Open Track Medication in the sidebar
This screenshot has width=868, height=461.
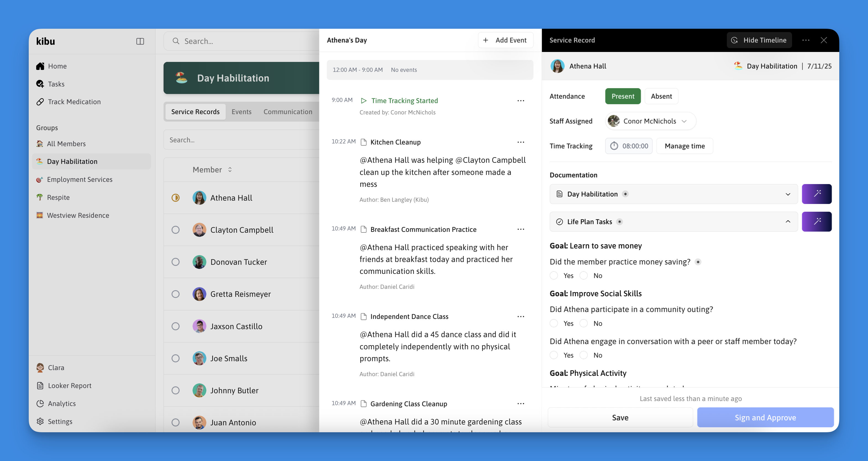click(74, 101)
